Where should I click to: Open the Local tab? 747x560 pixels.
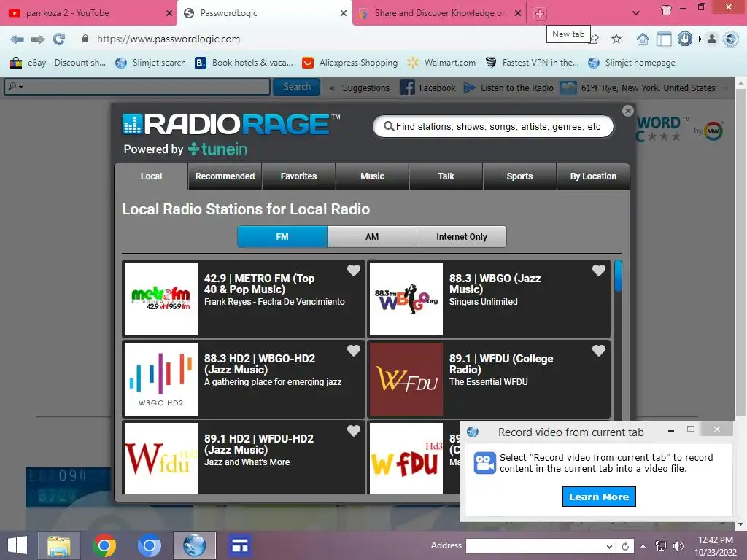152,176
